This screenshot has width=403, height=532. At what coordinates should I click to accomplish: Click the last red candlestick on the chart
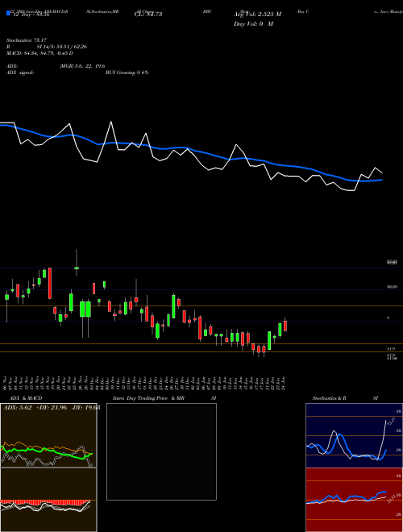tap(285, 326)
